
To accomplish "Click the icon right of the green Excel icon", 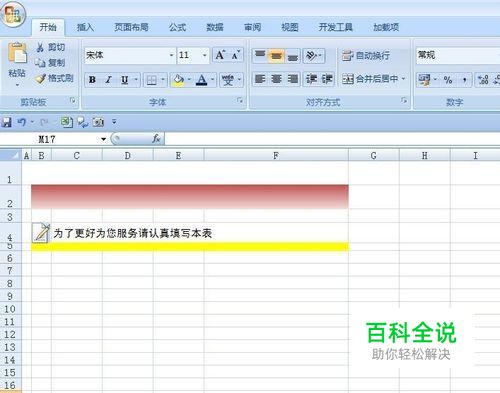I will click(82, 122).
